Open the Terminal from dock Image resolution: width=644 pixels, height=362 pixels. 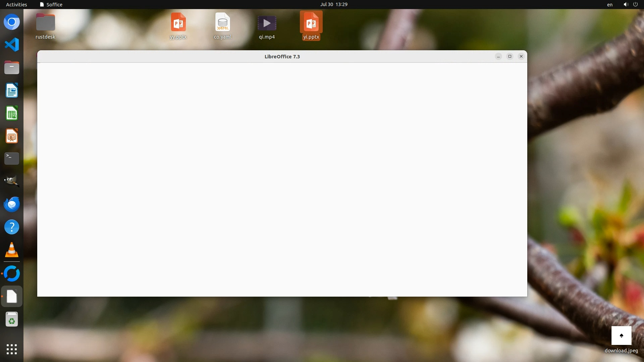tap(12, 159)
